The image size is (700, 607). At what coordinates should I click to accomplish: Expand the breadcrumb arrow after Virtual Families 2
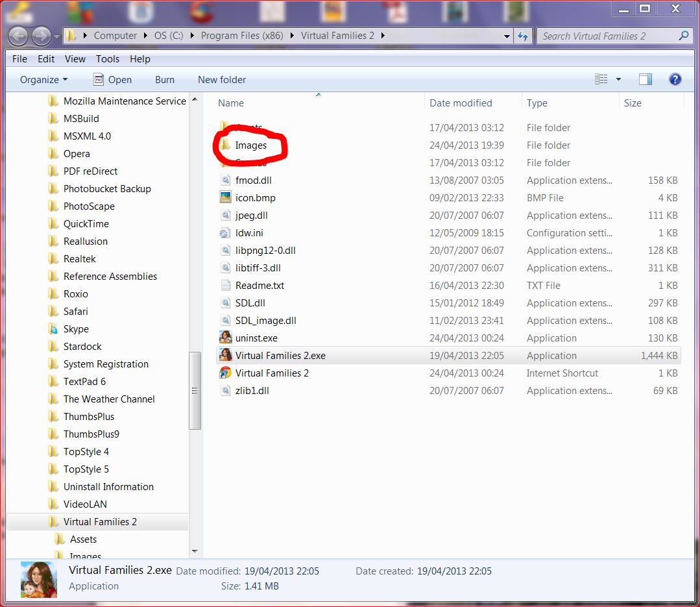click(383, 36)
